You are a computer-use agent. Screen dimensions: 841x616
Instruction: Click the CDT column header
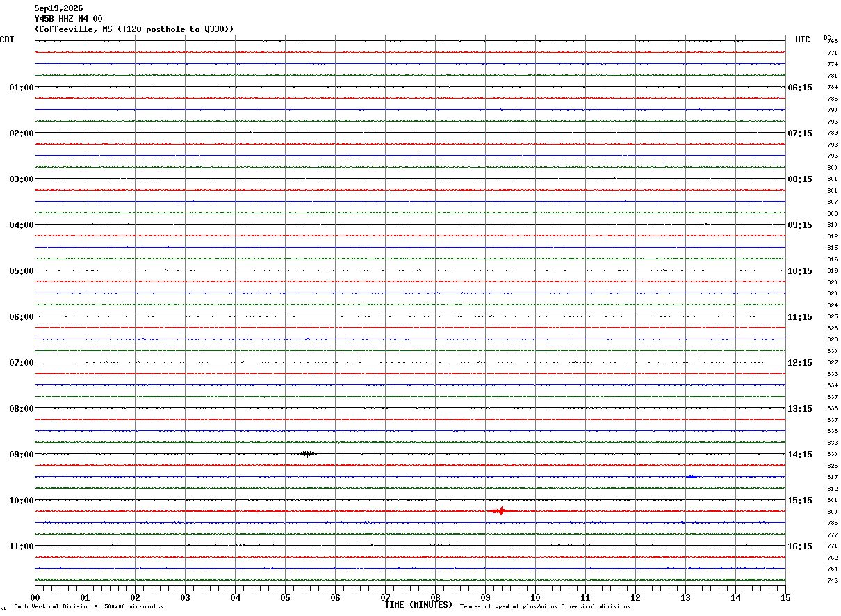pyautogui.click(x=7, y=40)
